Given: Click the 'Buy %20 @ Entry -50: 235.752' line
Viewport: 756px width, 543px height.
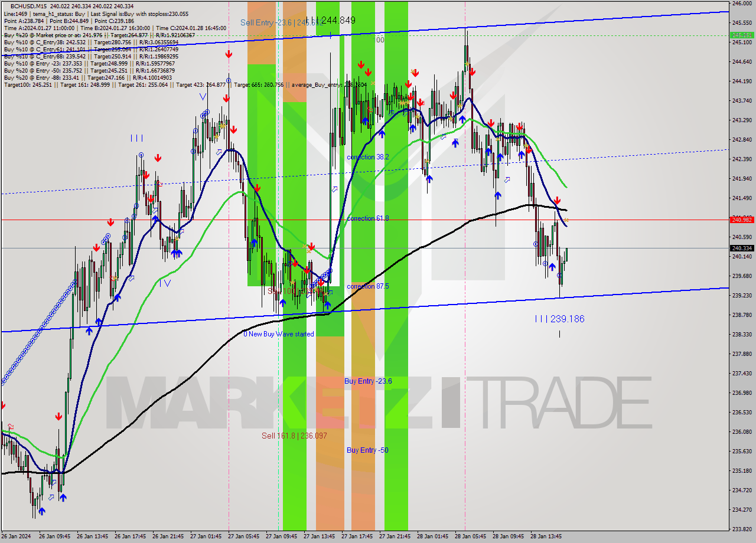Looking at the screenshot, I should pyautogui.click(x=89, y=70).
